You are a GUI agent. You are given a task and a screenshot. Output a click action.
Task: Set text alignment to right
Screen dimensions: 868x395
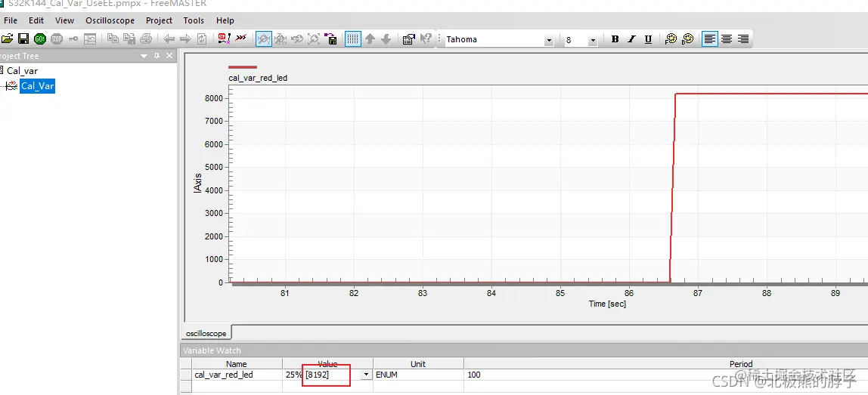(743, 39)
